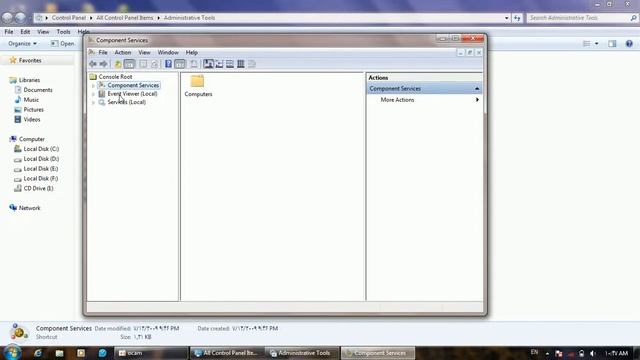Toggle Show/Hide Console Tree toolbar icon
Image resolution: width=640 pixels, height=360 pixels.
point(129,64)
